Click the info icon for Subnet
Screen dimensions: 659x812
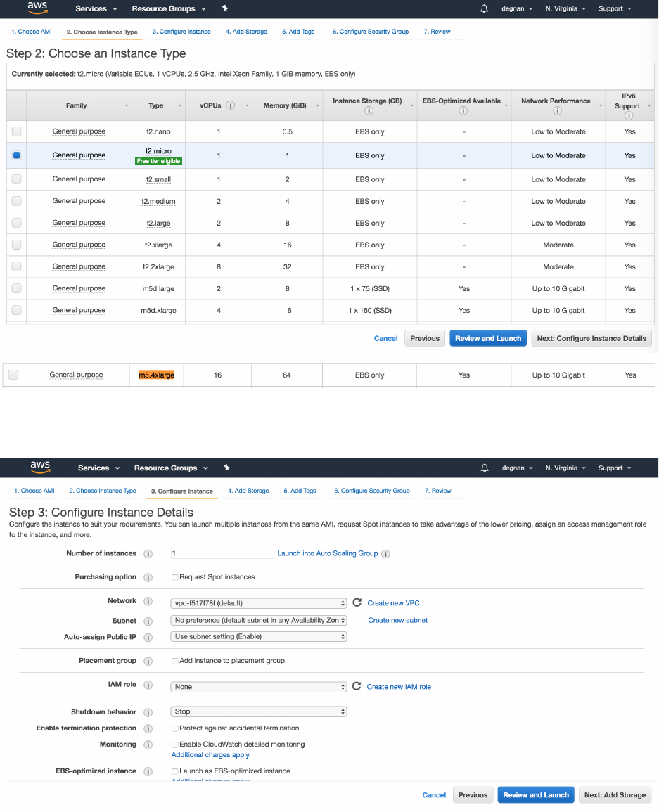148,621
